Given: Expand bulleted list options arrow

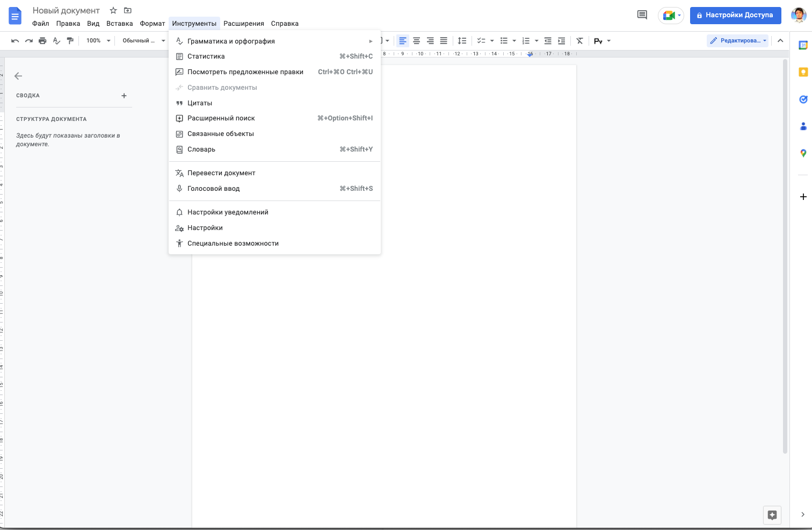Looking at the screenshot, I should tap(514, 41).
